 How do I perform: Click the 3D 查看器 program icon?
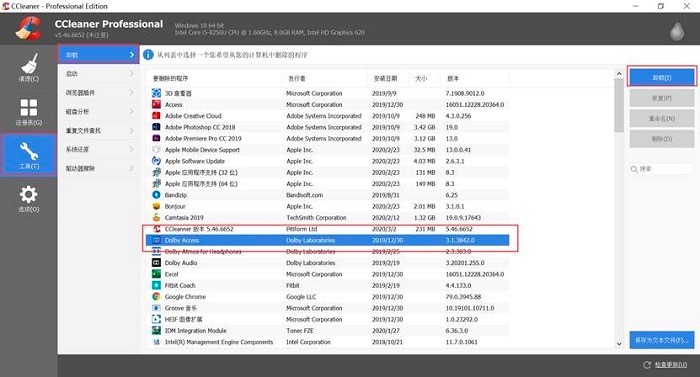(x=156, y=93)
